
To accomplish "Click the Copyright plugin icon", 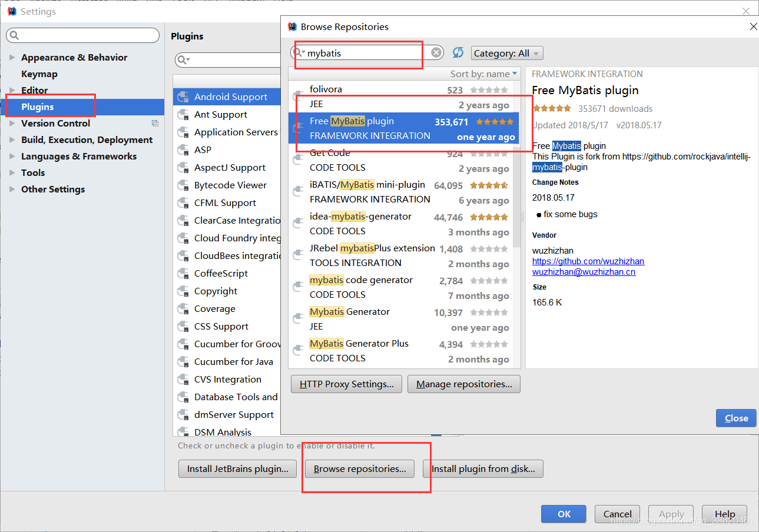I will (183, 291).
